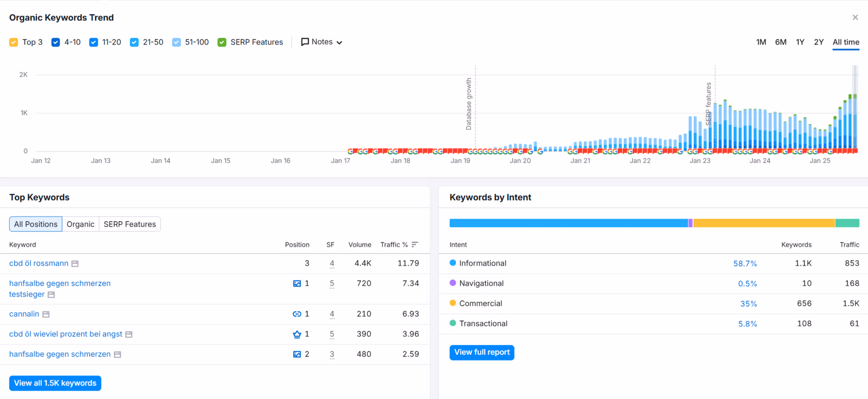Open the View full report button
868x399 pixels.
pyautogui.click(x=481, y=352)
